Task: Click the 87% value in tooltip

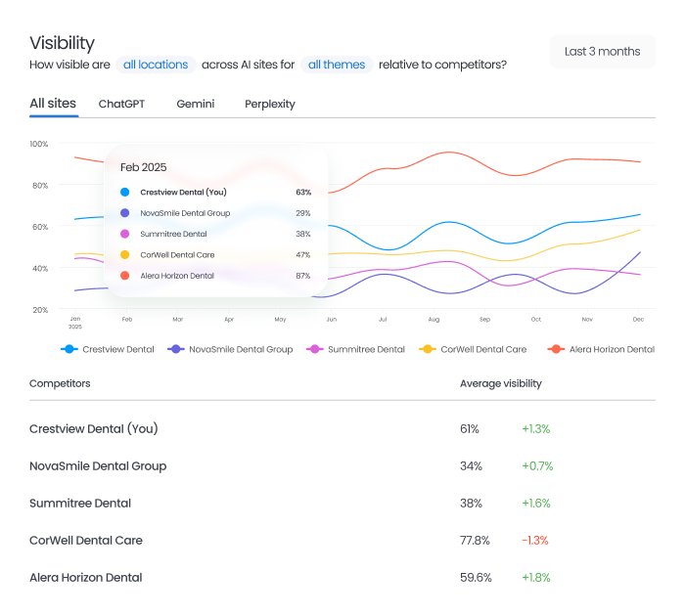Action: click(x=303, y=276)
